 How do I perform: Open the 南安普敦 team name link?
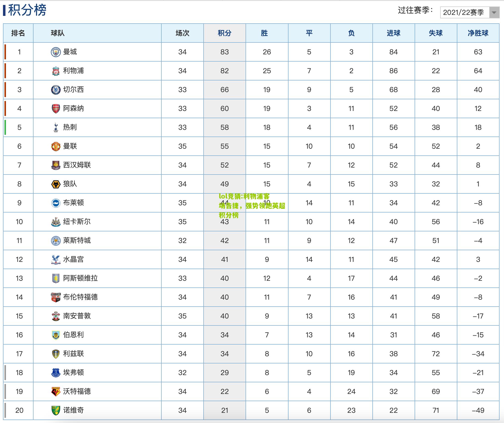coord(77,316)
